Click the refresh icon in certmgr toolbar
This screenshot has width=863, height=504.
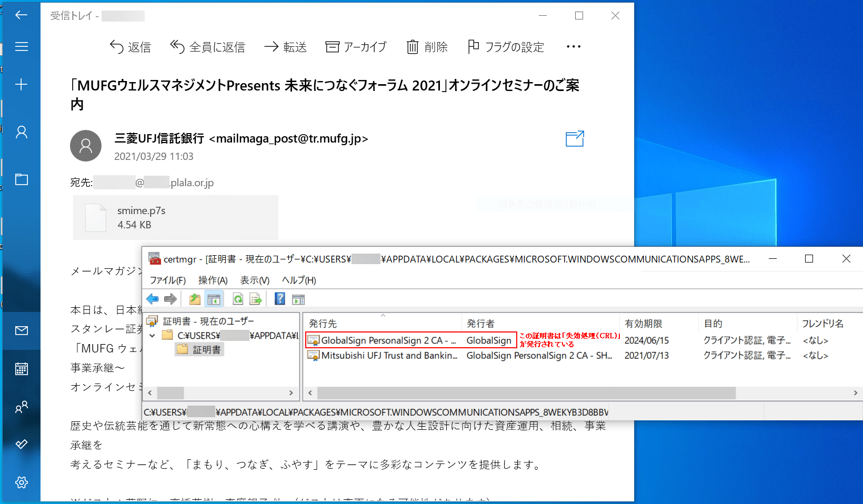(238, 299)
